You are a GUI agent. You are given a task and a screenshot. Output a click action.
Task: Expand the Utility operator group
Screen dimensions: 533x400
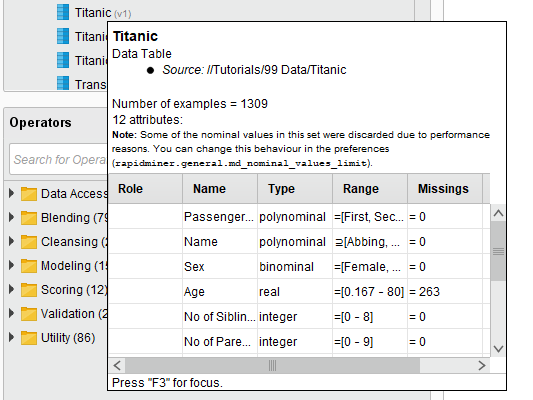pyautogui.click(x=11, y=337)
